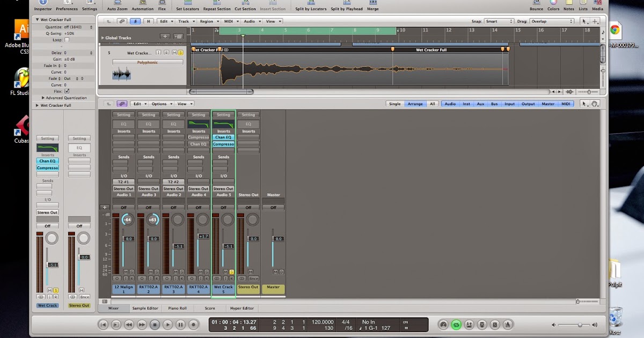Select the mixer All view mode
This screenshot has height=338, width=644.
tap(432, 104)
